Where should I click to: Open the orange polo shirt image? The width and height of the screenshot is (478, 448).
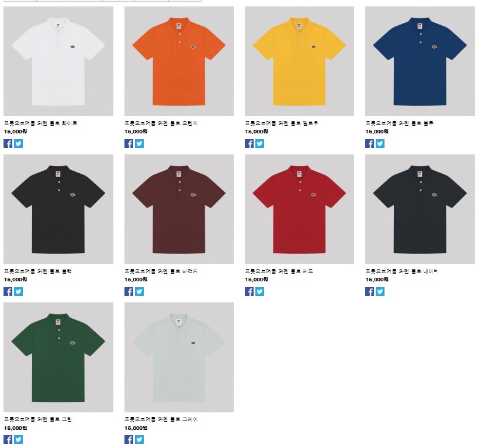179,61
